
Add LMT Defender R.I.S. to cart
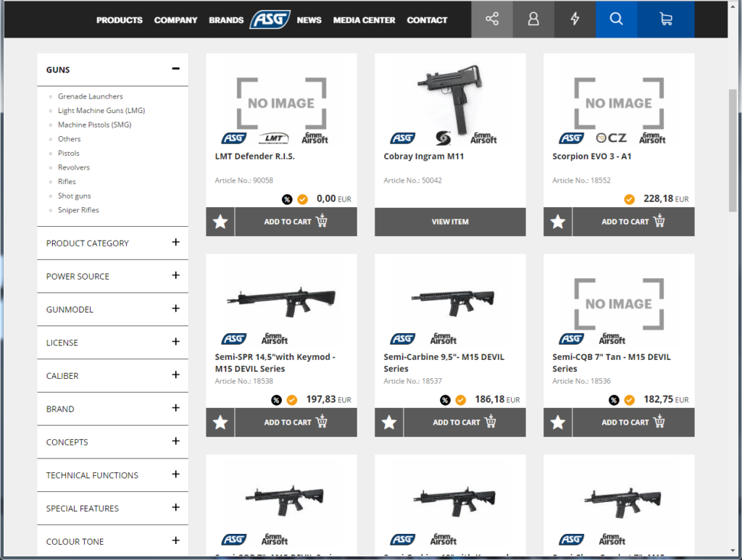pos(296,222)
